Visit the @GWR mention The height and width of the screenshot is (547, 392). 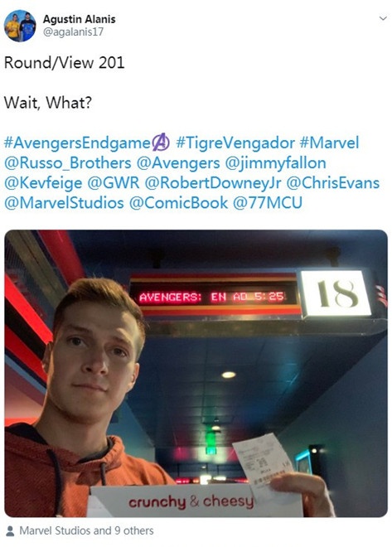pyautogui.click(x=114, y=183)
